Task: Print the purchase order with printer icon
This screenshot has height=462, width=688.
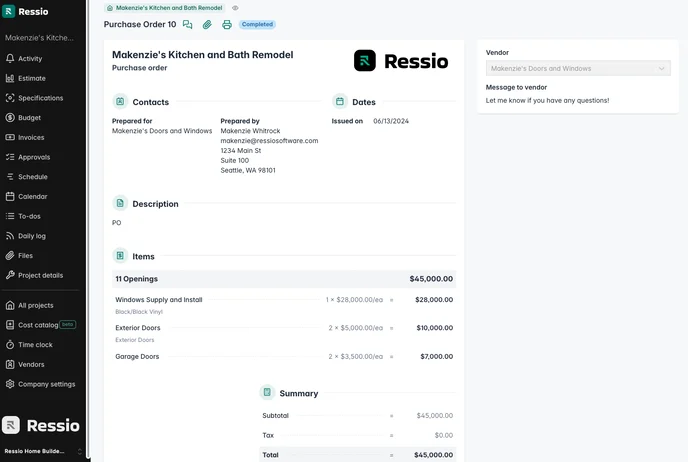Action: (x=227, y=25)
